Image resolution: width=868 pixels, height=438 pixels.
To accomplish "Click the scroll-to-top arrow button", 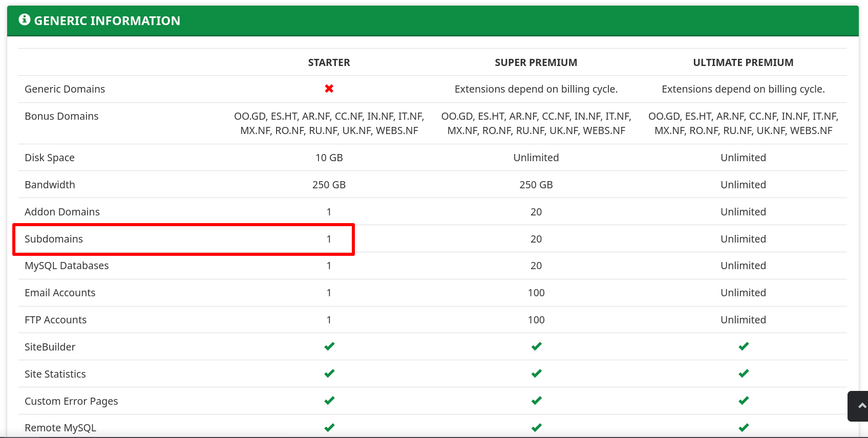I will (861, 406).
